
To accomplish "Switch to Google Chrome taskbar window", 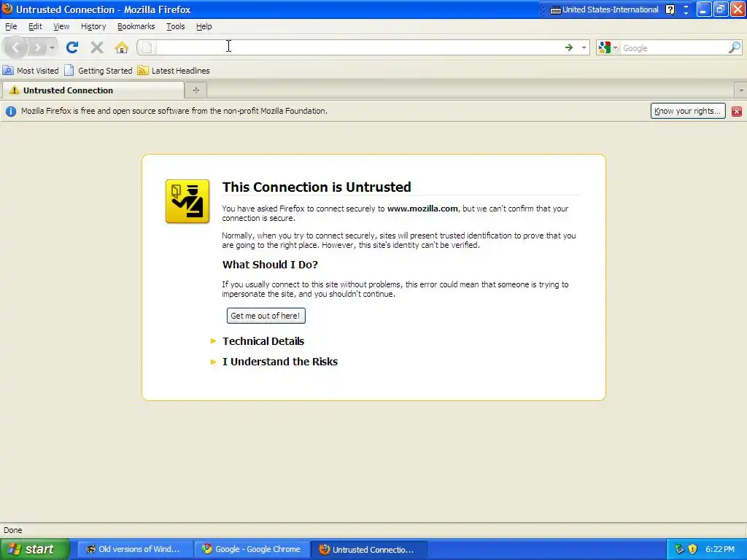I will [x=252, y=549].
